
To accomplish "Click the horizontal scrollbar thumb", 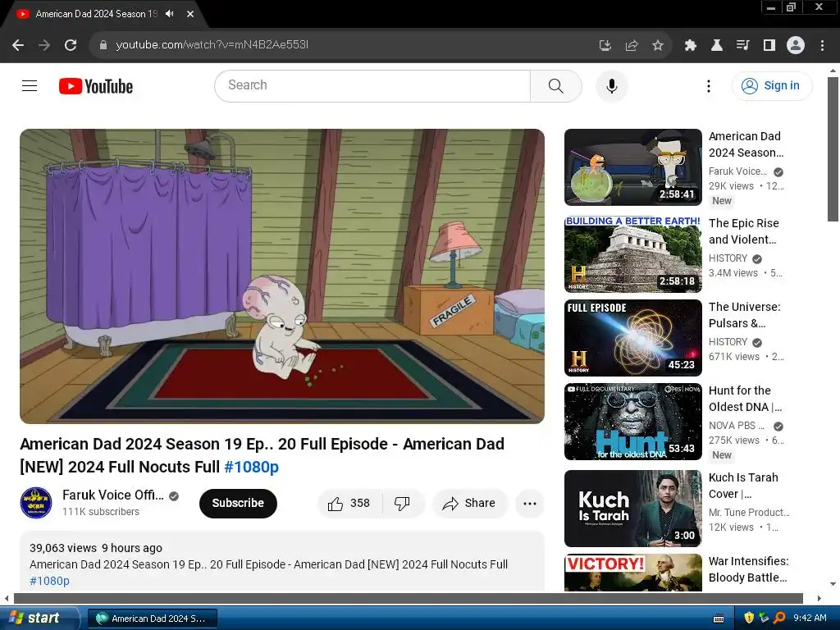I will [409, 598].
